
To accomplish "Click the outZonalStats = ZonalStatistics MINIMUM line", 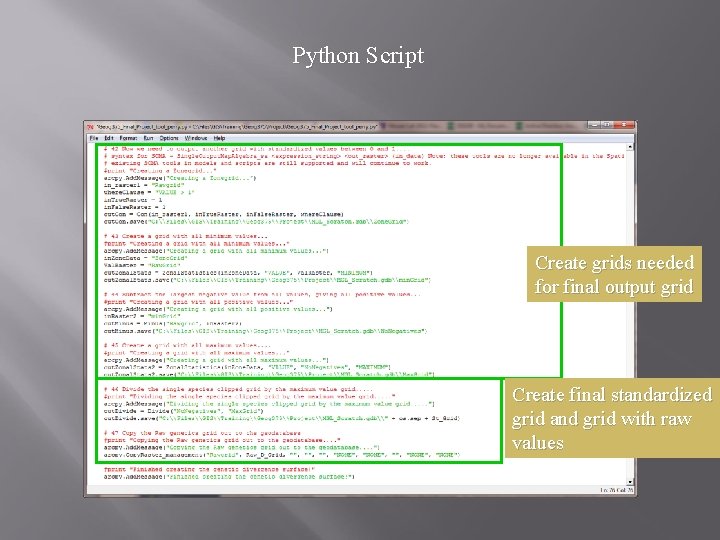I will pyautogui.click(x=238, y=273).
